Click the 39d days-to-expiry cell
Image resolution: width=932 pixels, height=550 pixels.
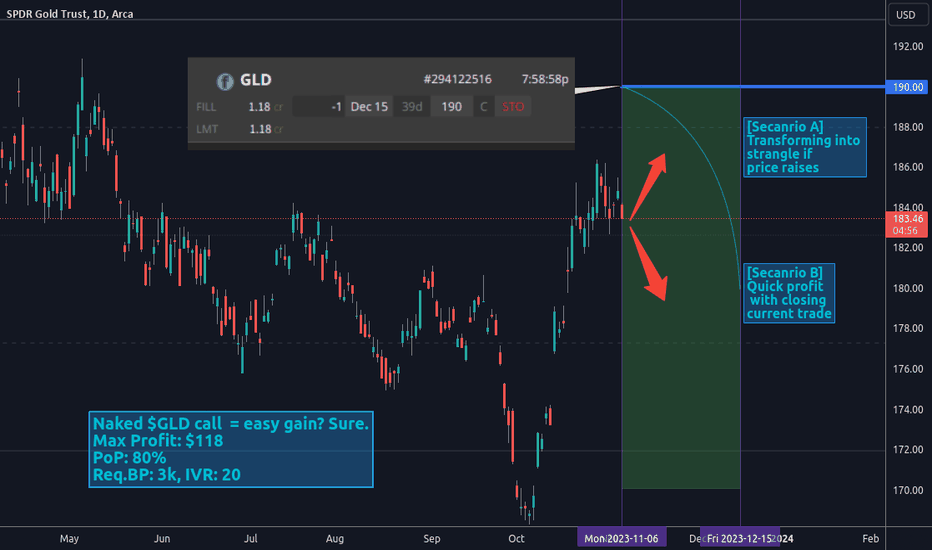tap(411, 106)
